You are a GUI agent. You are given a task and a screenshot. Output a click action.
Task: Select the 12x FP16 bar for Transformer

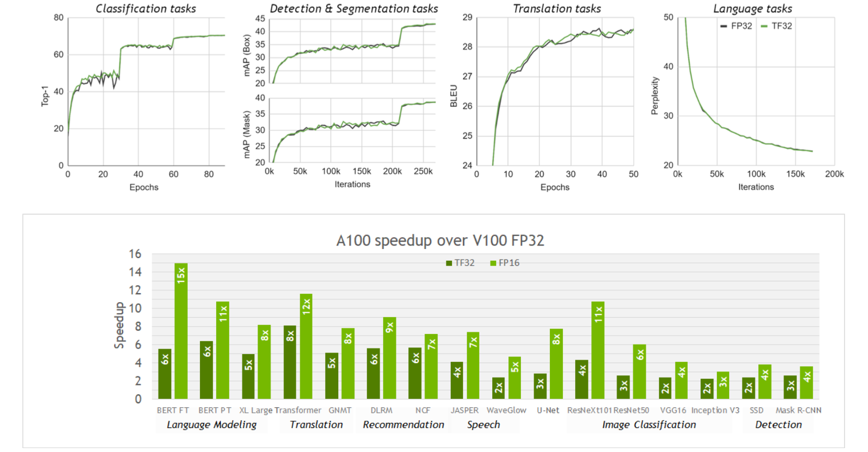click(306, 346)
